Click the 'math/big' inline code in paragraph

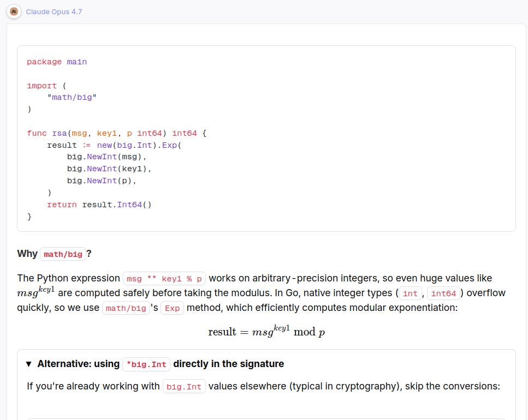tap(126, 308)
